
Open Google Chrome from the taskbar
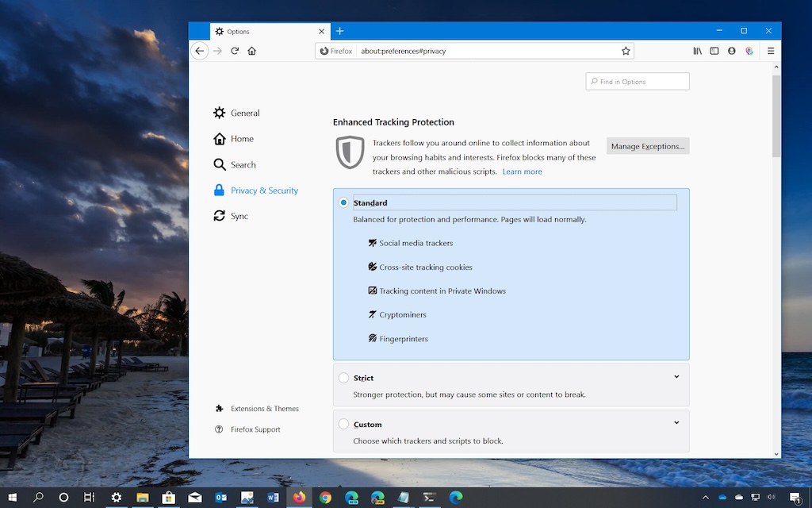tap(325, 498)
